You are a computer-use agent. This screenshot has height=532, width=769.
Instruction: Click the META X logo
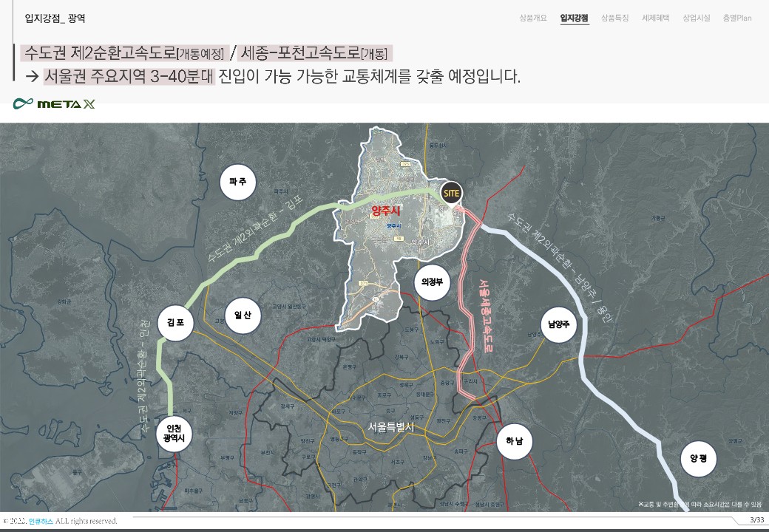click(54, 104)
